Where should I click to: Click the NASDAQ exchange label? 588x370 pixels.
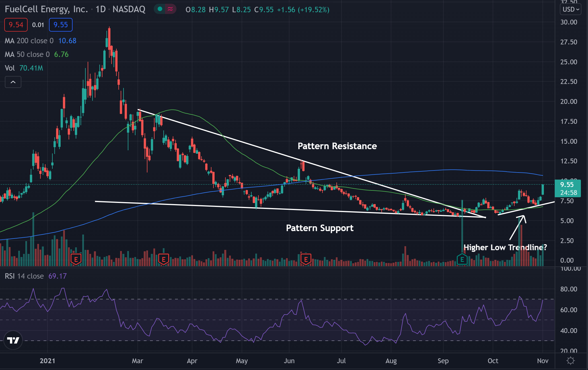click(x=129, y=9)
